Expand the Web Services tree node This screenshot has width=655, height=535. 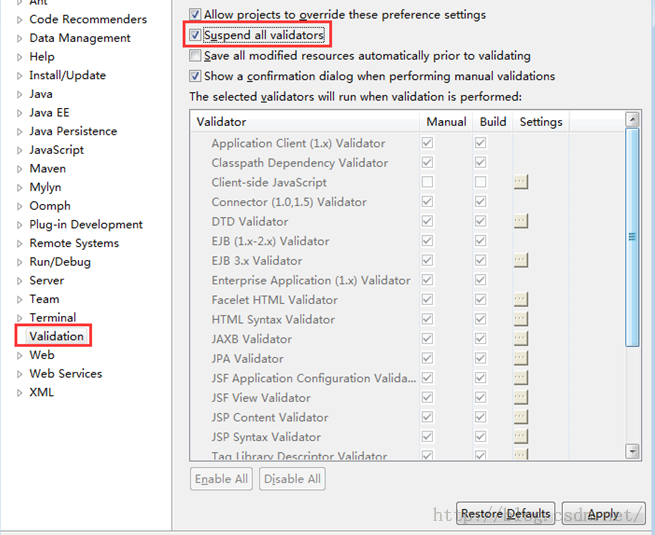[x=19, y=374]
